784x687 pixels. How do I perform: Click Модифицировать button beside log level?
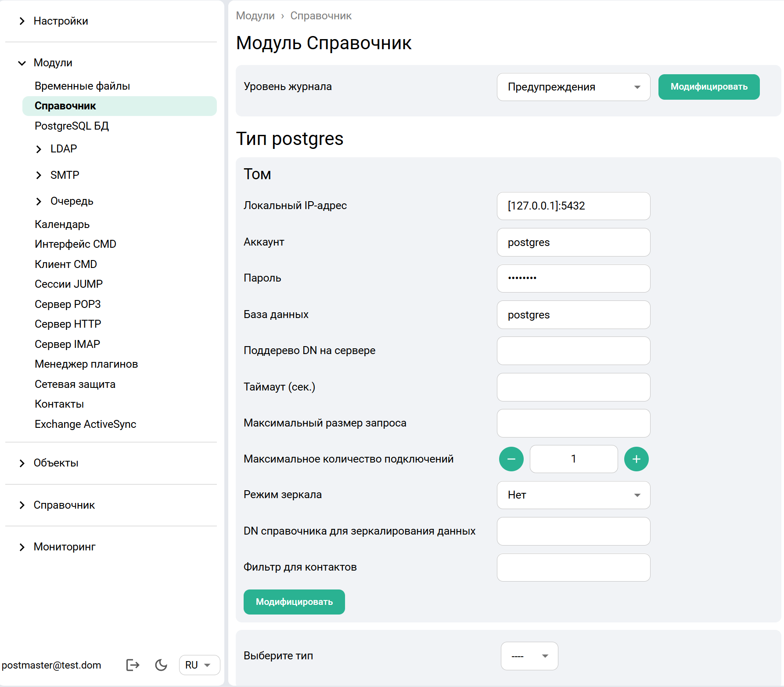point(708,87)
